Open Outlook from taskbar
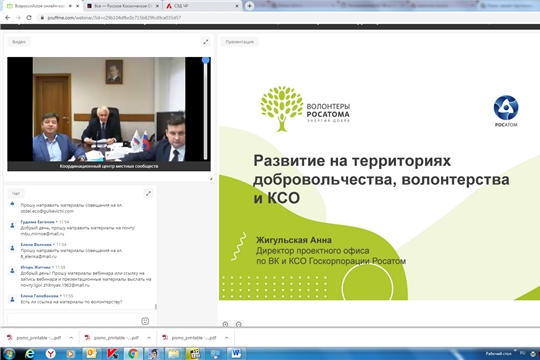Viewport: 540px width, 360px height. (91, 354)
